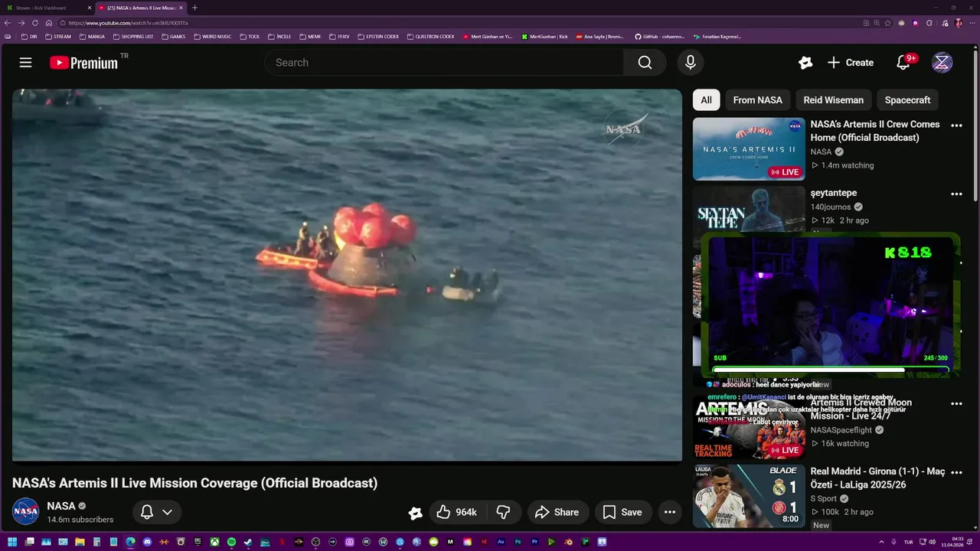Open File Explorer from the taskbar

(x=80, y=543)
